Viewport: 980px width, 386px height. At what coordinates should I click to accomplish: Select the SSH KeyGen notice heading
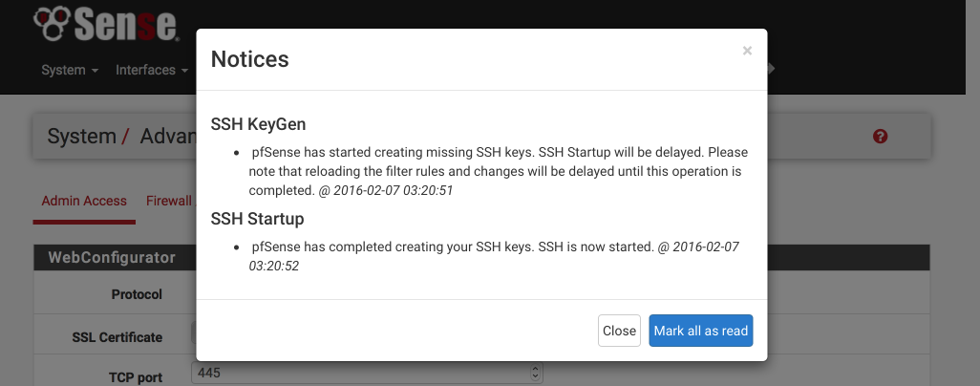(x=258, y=124)
